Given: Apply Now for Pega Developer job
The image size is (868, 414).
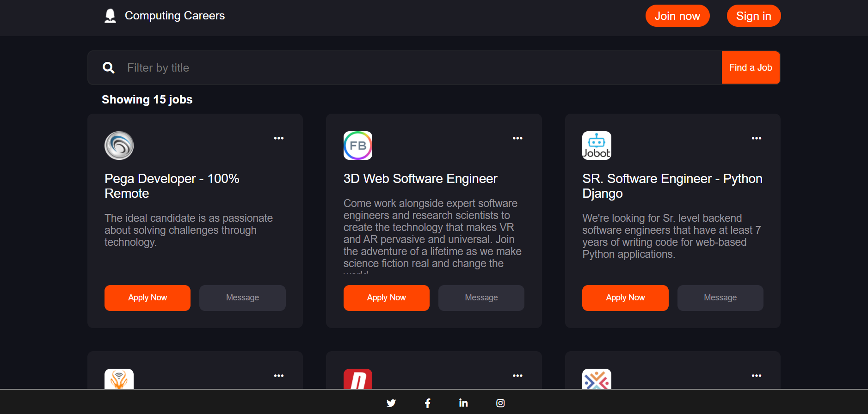Looking at the screenshot, I should tap(148, 298).
